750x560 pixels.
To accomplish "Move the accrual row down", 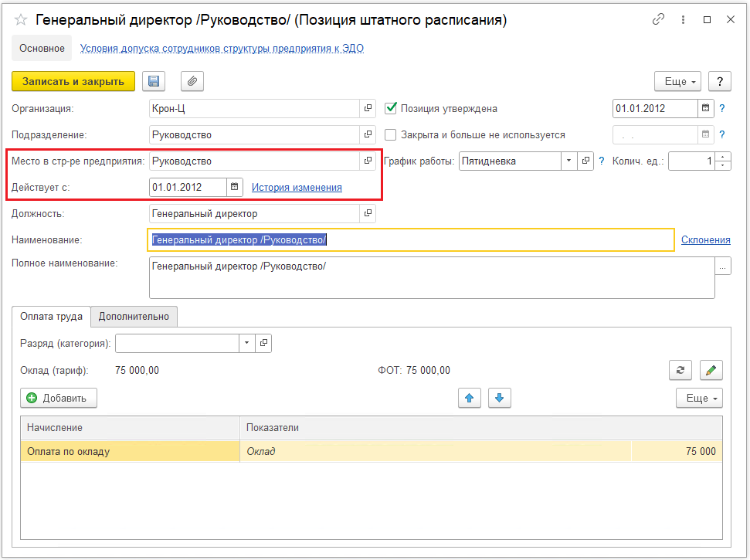I will 500,398.
